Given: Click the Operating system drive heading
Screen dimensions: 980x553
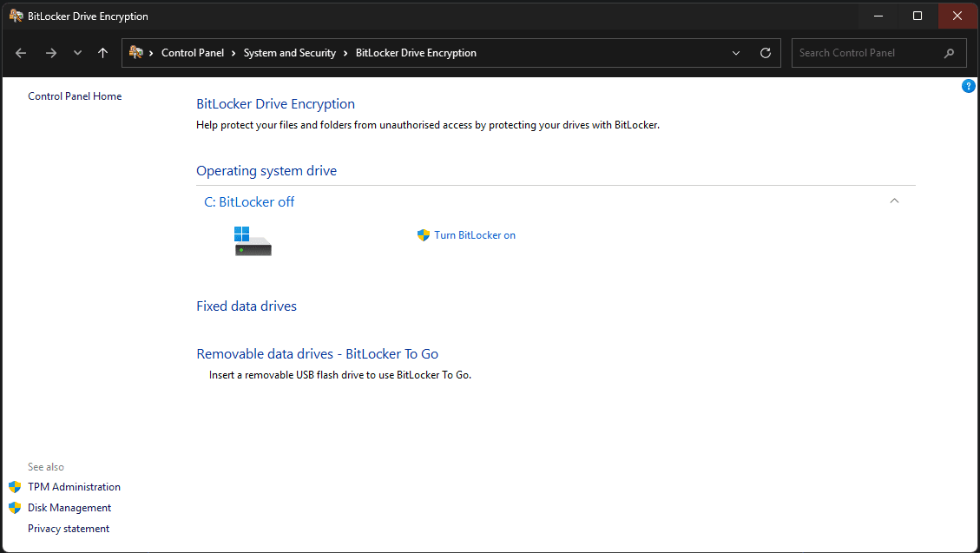Looking at the screenshot, I should click(266, 170).
